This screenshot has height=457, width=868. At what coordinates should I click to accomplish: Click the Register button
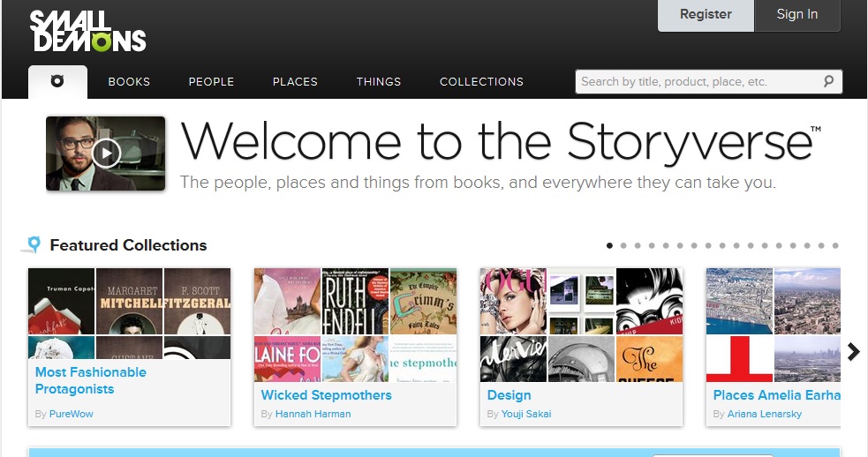706,15
